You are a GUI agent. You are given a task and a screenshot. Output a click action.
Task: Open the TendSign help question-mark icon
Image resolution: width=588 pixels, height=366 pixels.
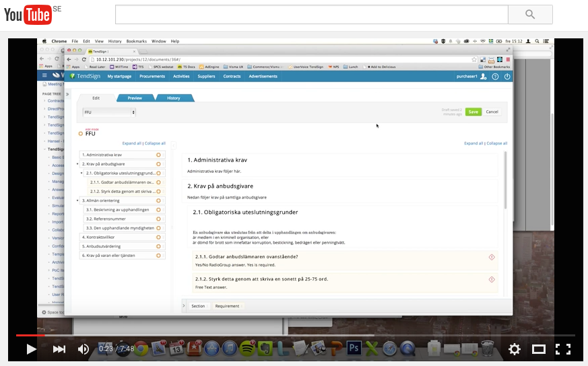[x=495, y=77]
